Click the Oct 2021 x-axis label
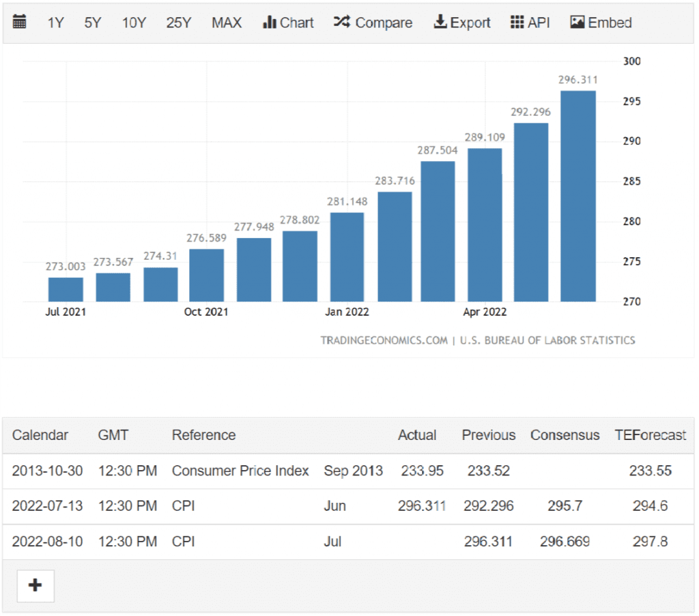699x616 pixels. point(206,312)
